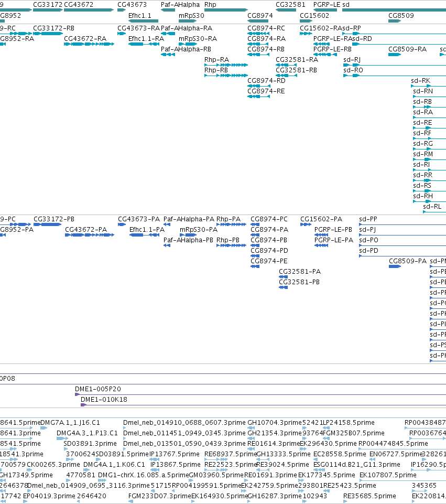The height and width of the screenshot is (504, 446).
Task: Click the CG15602 gene label
Action: point(314,15)
